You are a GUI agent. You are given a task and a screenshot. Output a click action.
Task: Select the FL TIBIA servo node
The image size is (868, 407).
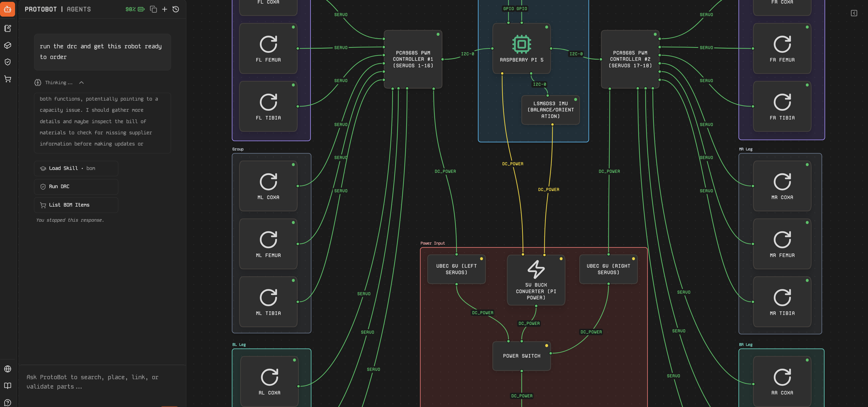click(268, 106)
